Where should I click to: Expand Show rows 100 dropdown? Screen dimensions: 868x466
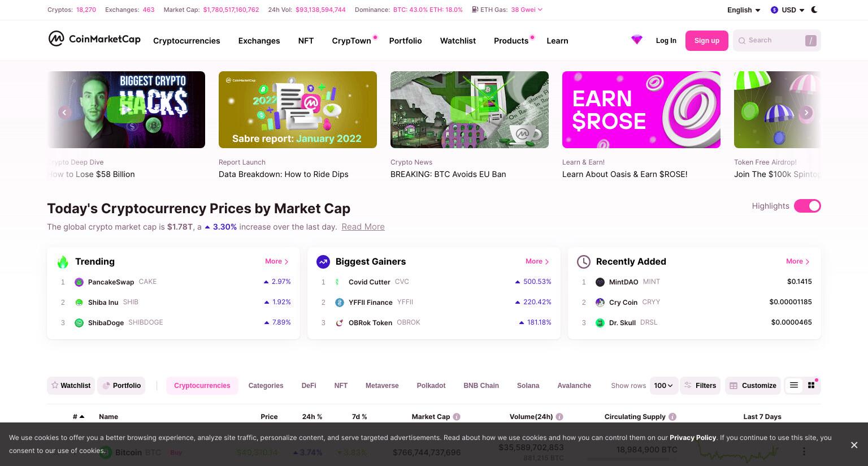(663, 385)
